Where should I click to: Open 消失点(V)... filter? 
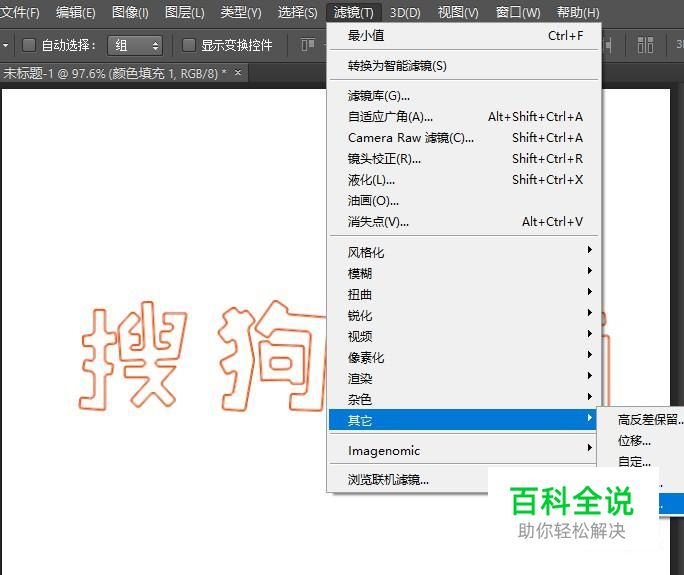(464, 221)
